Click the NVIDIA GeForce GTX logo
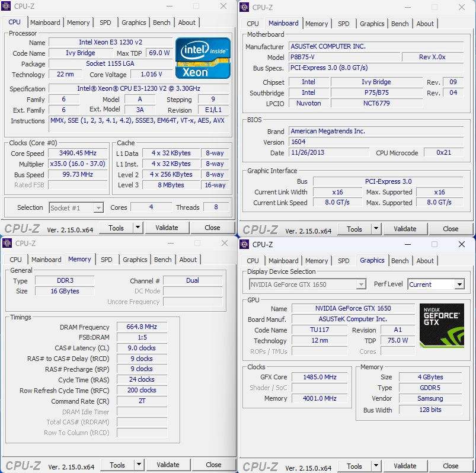The image size is (476, 473). (x=442, y=325)
